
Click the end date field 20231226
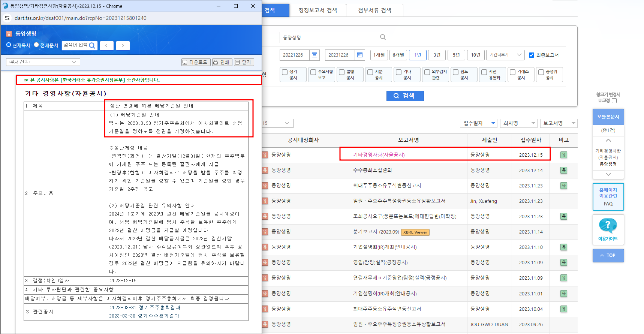click(x=340, y=55)
